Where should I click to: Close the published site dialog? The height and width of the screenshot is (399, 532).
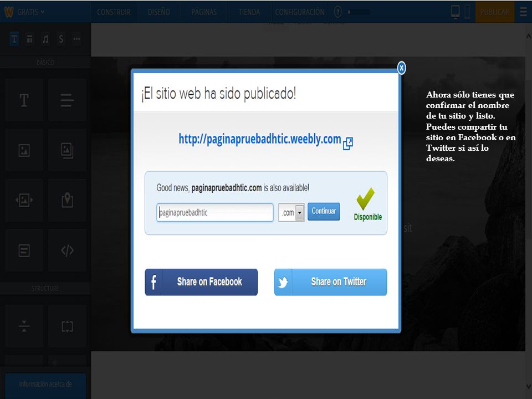pos(401,68)
